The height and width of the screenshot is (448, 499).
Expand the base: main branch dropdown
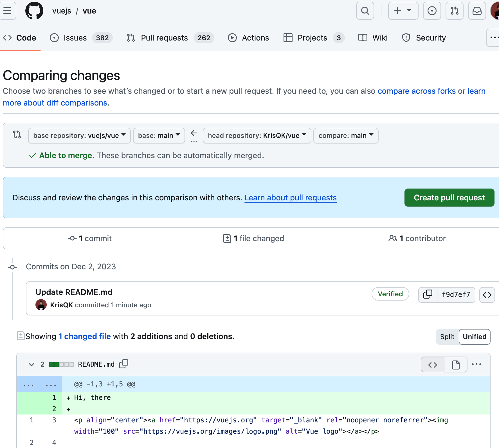(159, 136)
